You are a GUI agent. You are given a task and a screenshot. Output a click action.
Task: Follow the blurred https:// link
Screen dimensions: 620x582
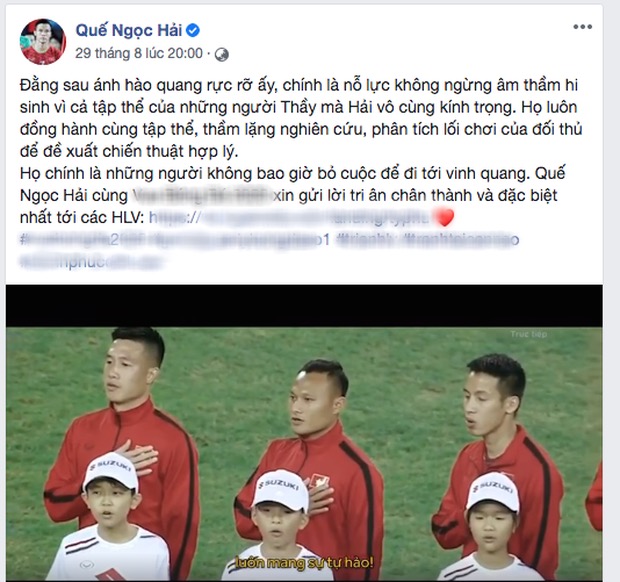(x=289, y=217)
